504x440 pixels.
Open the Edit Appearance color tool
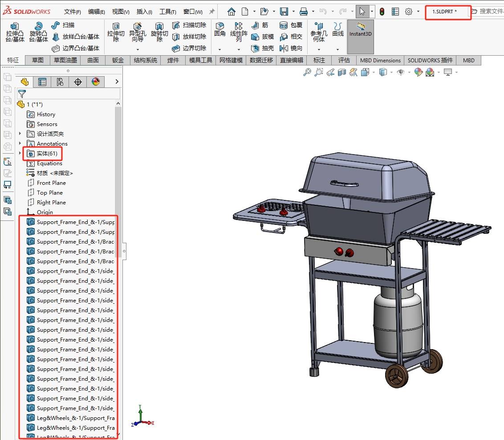[419, 72]
